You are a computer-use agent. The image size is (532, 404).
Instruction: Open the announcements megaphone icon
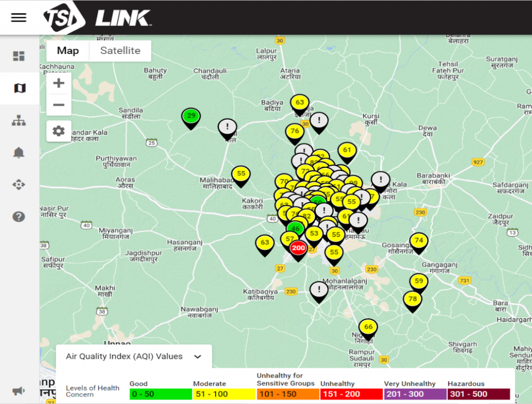coord(19,390)
